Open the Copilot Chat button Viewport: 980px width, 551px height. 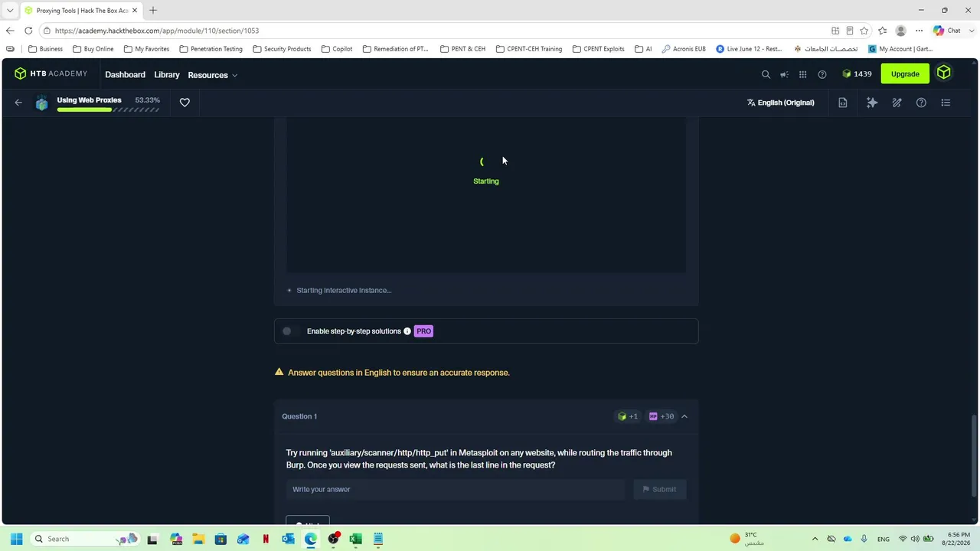[947, 31]
